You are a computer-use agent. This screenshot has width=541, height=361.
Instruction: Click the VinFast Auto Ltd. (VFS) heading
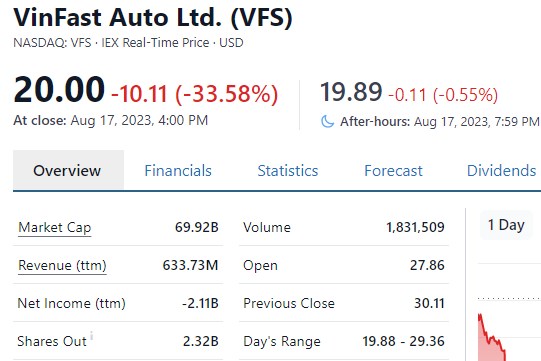tap(153, 17)
